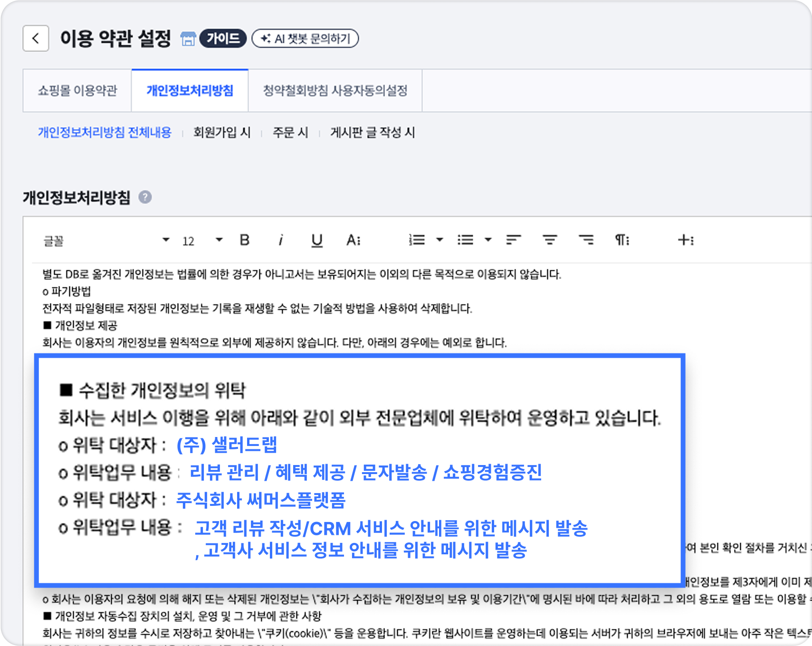This screenshot has height=646, width=812.
Task: Open the text color/style A menu
Action: click(x=353, y=240)
